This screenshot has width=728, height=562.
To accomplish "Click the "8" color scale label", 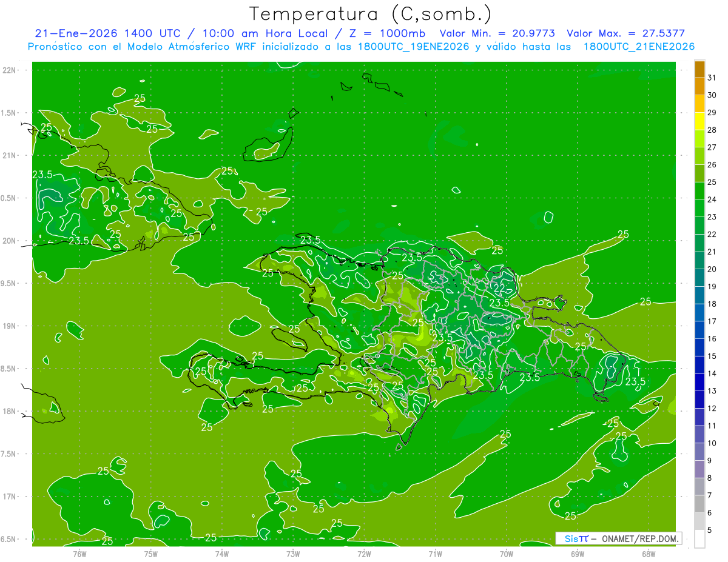I will click(710, 478).
